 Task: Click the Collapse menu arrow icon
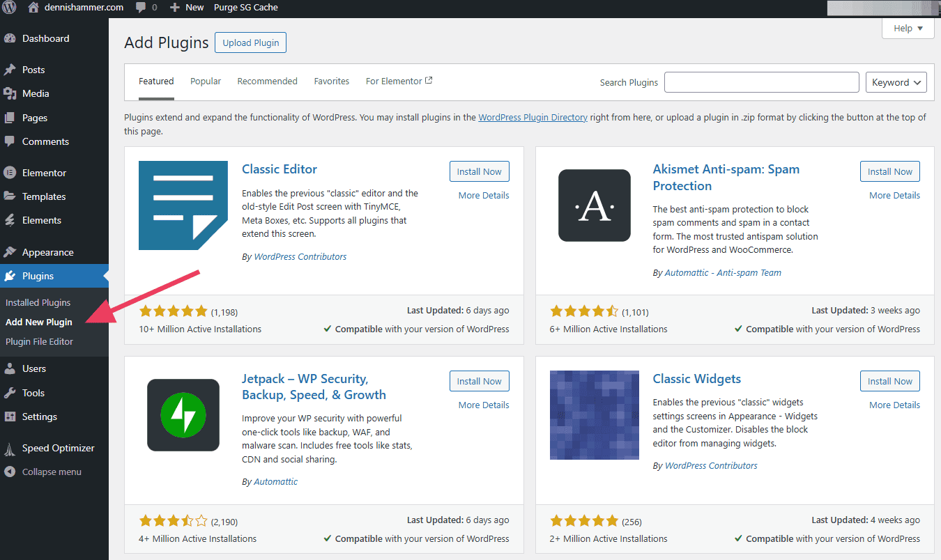click(x=10, y=472)
